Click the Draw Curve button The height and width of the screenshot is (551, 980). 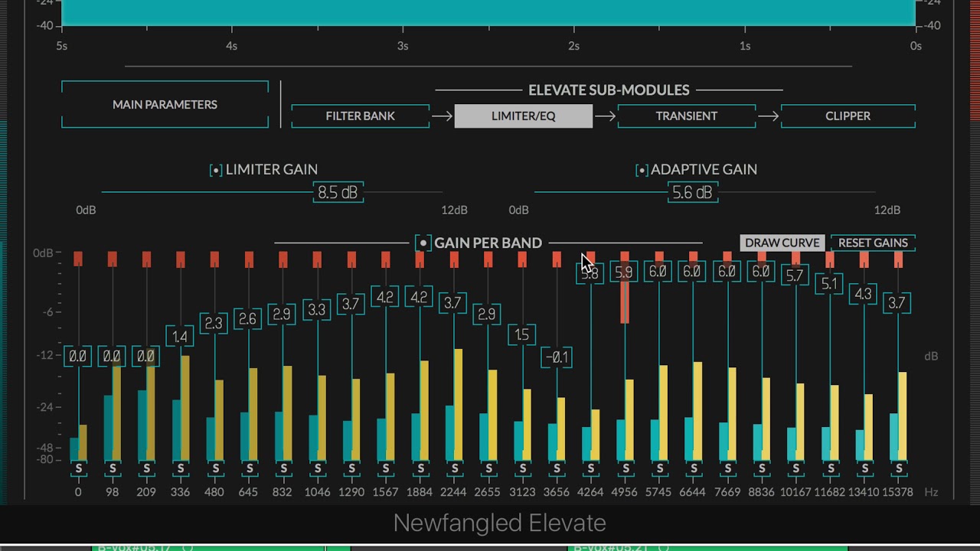coord(782,243)
